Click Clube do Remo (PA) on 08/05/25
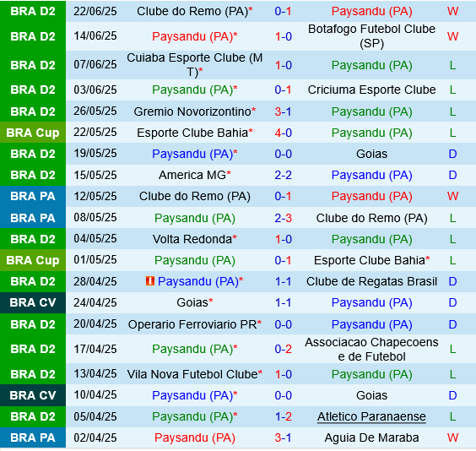476x451 pixels. (x=371, y=218)
